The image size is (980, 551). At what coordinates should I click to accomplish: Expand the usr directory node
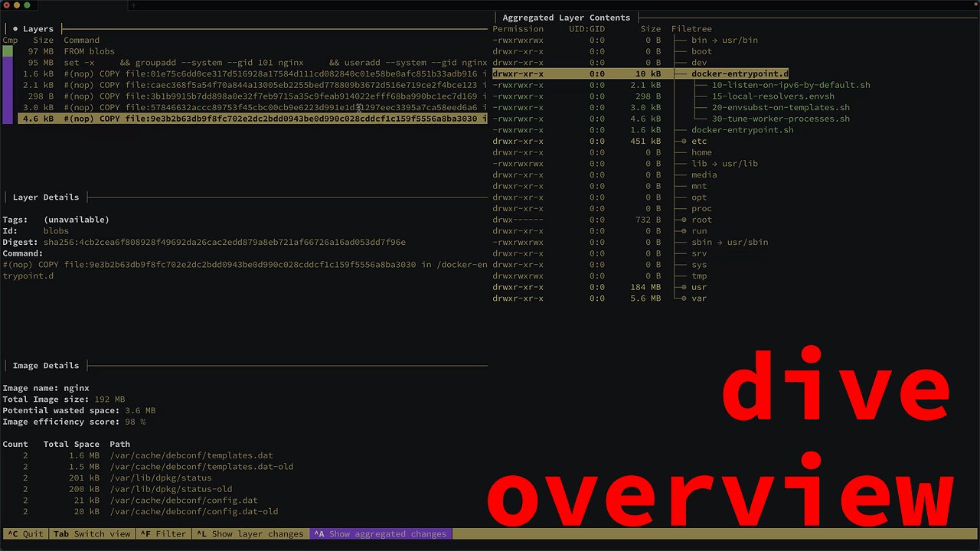point(684,287)
